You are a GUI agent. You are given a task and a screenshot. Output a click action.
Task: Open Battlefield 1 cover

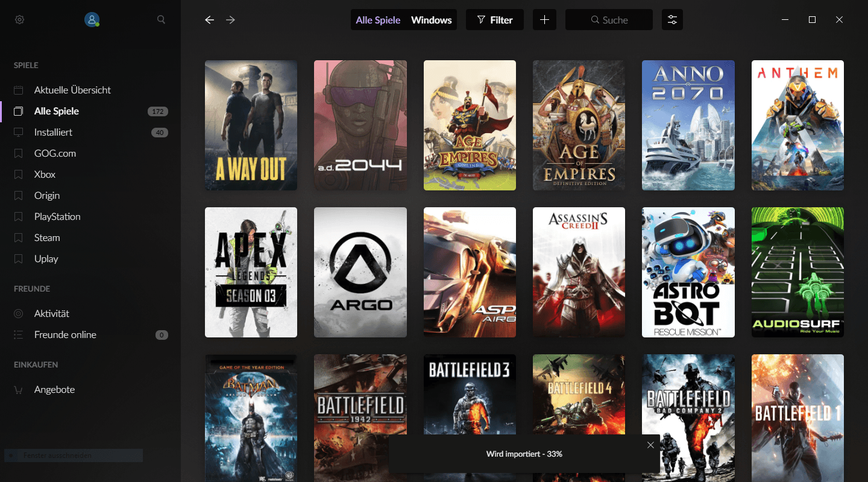pyautogui.click(x=797, y=418)
